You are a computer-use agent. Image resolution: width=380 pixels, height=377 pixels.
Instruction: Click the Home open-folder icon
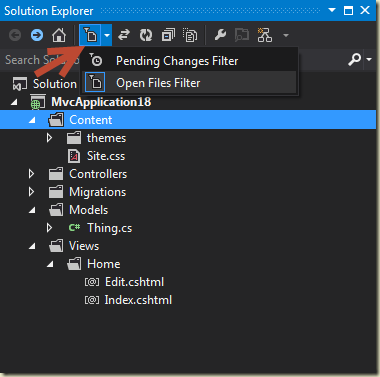(x=74, y=264)
